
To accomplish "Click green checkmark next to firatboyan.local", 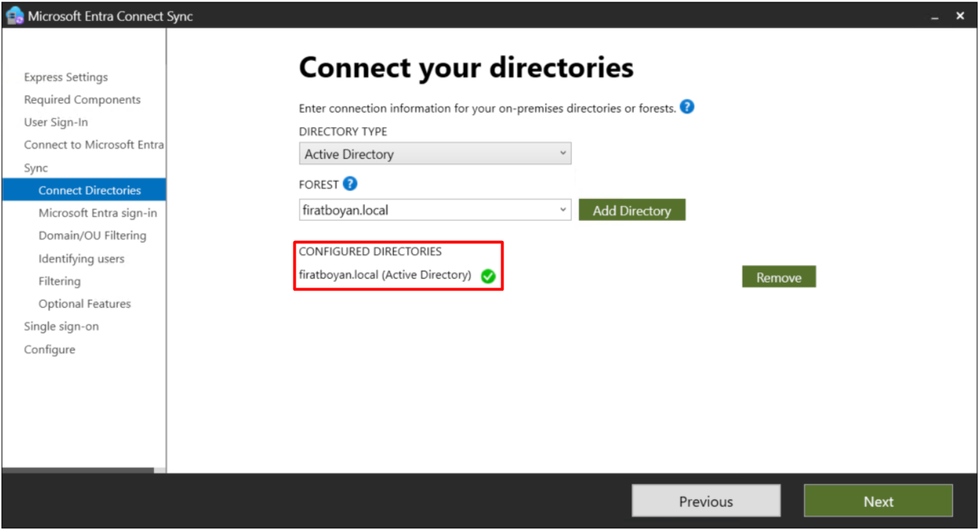I will tap(488, 276).
